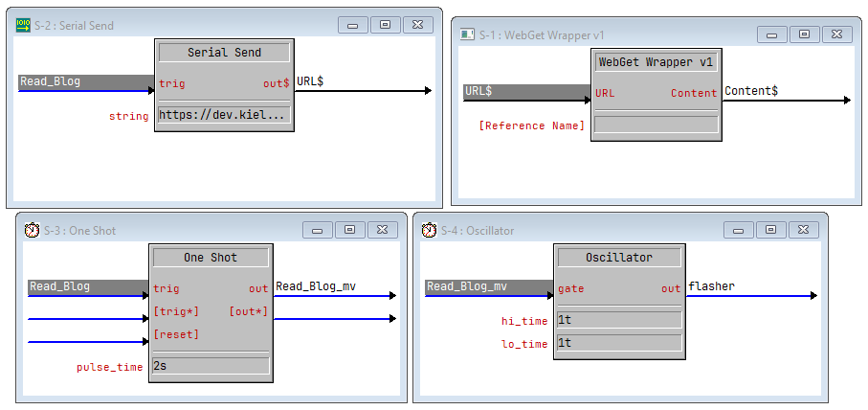Click the Oscillator window clock icon
Viewport: 868px width, 410px height.
(x=428, y=230)
